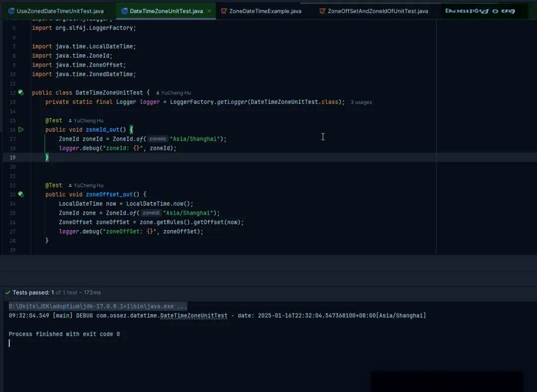Select the DateTimeZoneUnitTest.java tab

click(x=166, y=11)
